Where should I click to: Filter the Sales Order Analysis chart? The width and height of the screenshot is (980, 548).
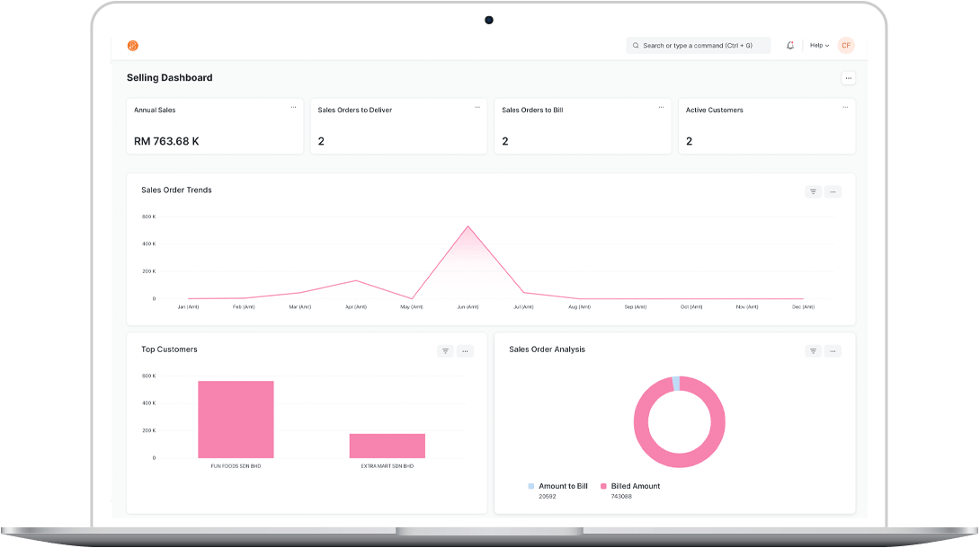[x=813, y=351]
